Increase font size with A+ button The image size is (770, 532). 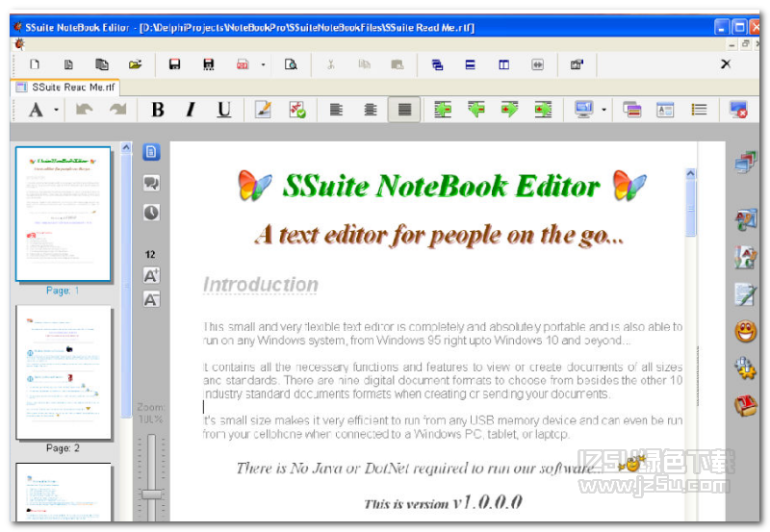point(151,275)
